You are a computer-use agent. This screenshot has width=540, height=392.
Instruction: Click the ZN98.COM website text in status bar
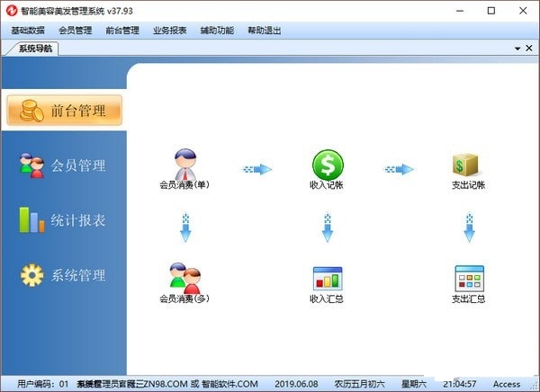[164, 384]
